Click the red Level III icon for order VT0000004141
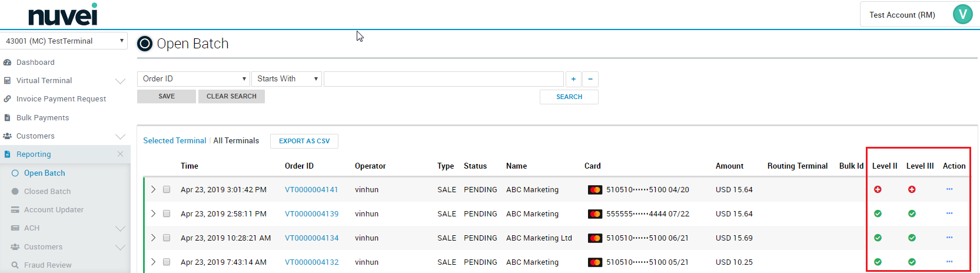980x273 pixels. 912,189
